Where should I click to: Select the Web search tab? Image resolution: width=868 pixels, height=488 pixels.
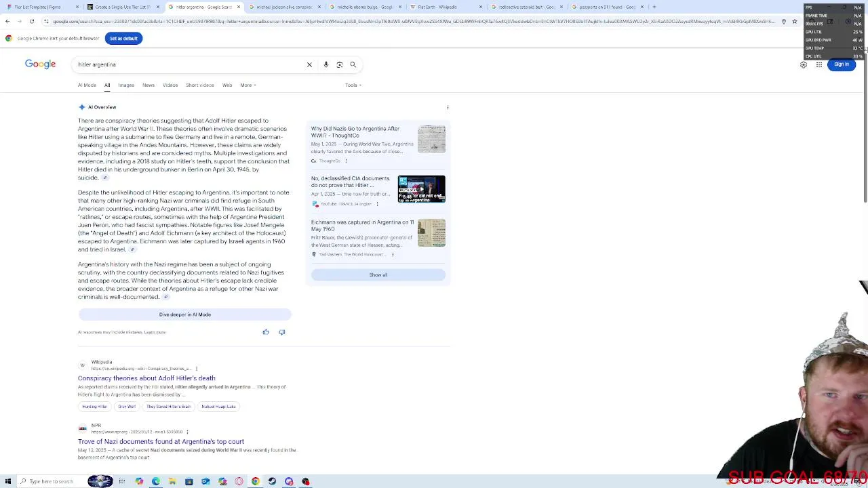click(x=227, y=85)
